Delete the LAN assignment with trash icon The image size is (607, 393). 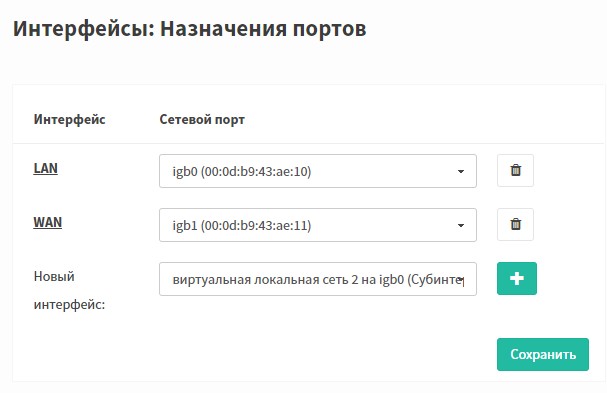pos(515,170)
